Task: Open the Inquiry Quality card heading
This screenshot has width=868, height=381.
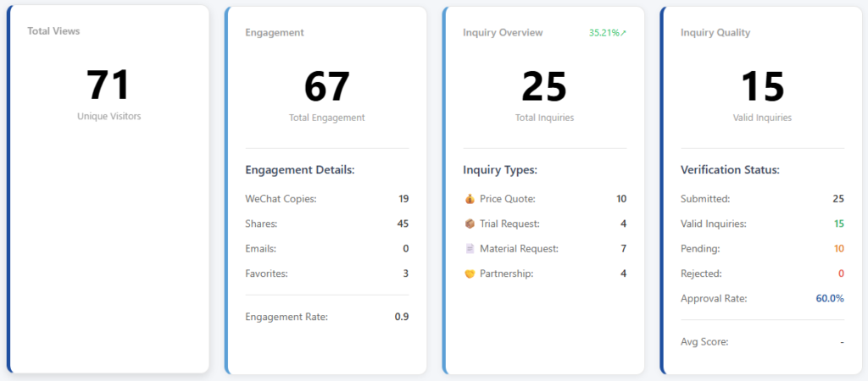Action: coord(715,33)
